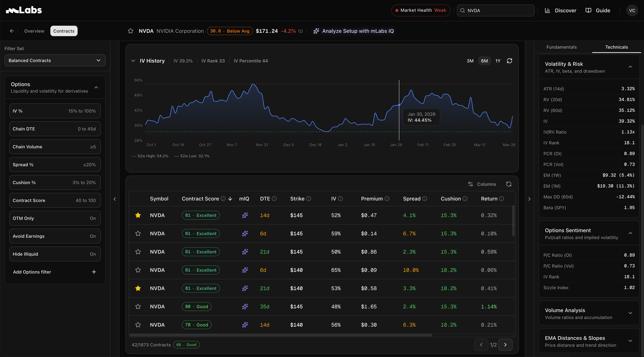Click the DTE info icon

pyautogui.click(x=274, y=199)
